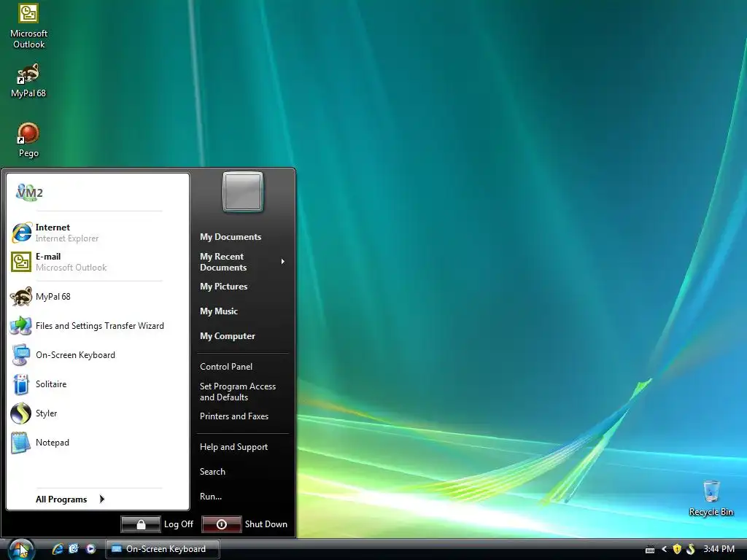Click the 3:44 PM clock

pyautogui.click(x=719, y=549)
